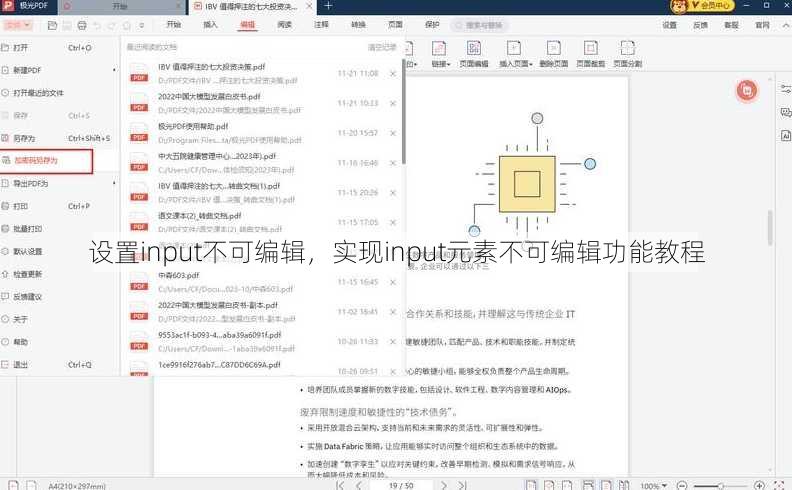Jump to the last page arrow

click(462, 485)
